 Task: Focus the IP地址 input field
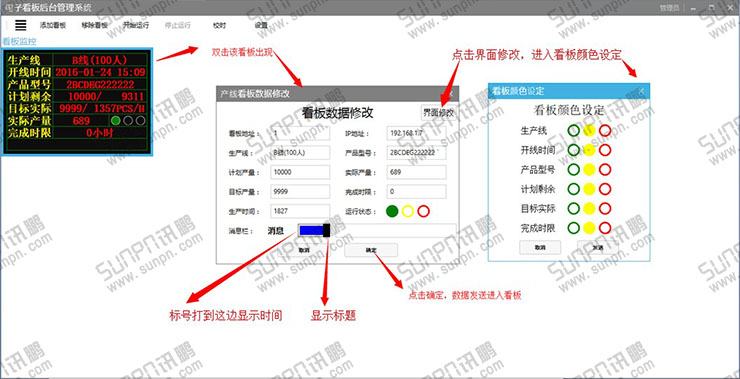click(x=416, y=134)
